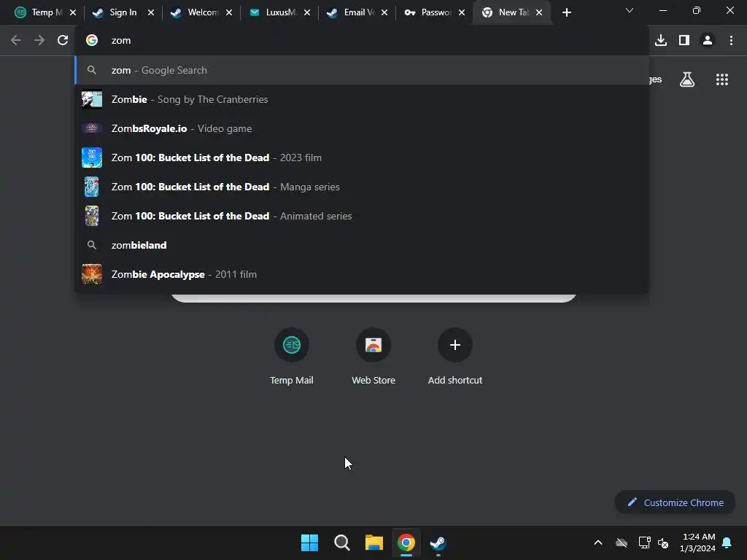
Task: Close the Sign In tab
Action: click(x=151, y=12)
